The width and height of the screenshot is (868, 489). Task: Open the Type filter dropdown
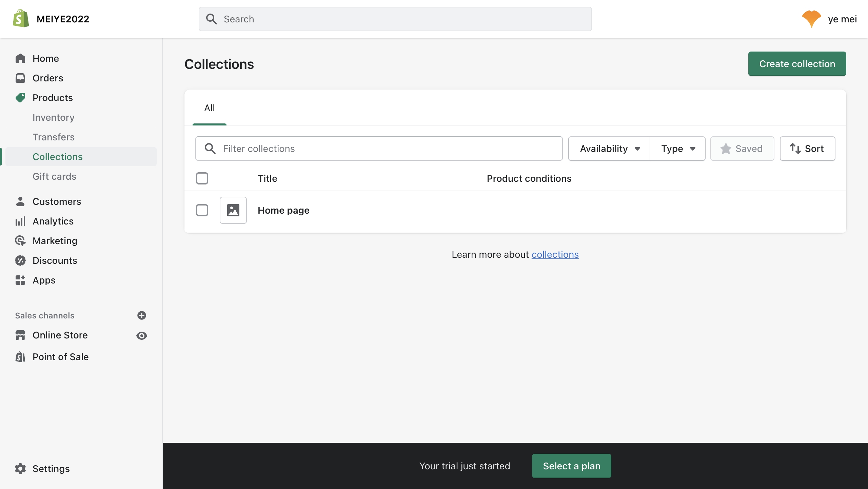pyautogui.click(x=678, y=149)
